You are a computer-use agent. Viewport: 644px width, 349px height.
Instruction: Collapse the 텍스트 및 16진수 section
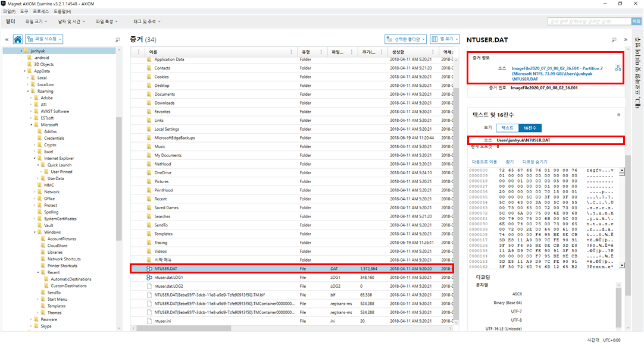618,115
